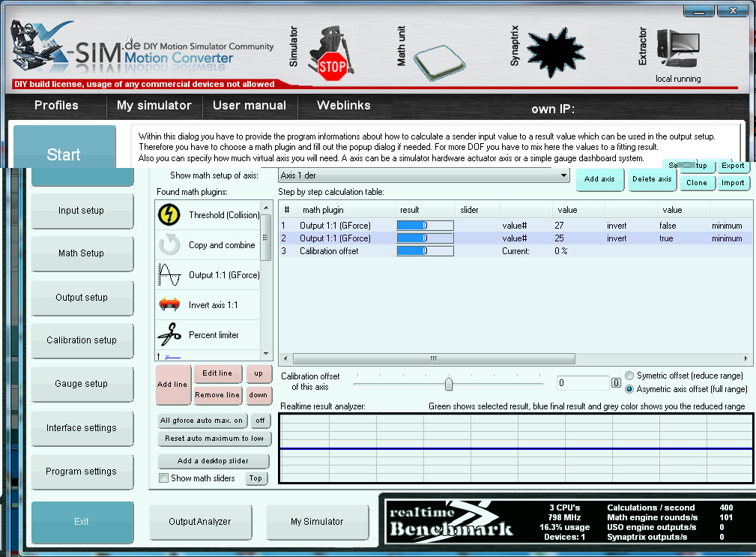Open the Calibration setup page
Screen dimensions: 756x557
pyautogui.click(x=82, y=340)
